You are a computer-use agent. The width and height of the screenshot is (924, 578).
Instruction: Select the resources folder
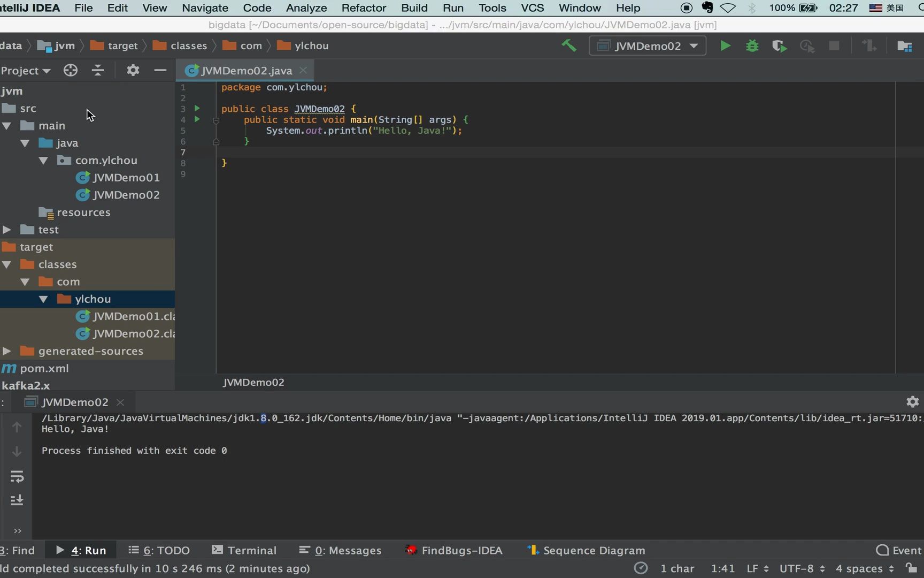75,212
